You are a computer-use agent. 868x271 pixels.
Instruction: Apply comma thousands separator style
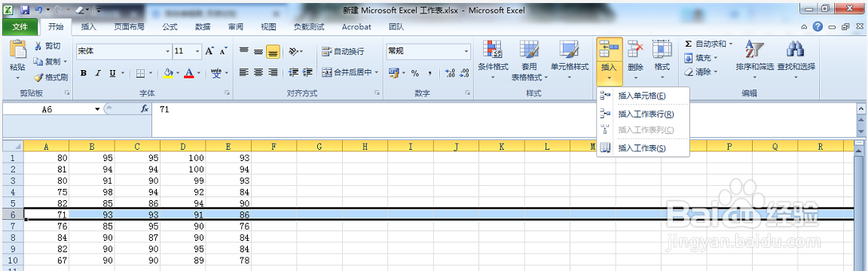tap(429, 73)
